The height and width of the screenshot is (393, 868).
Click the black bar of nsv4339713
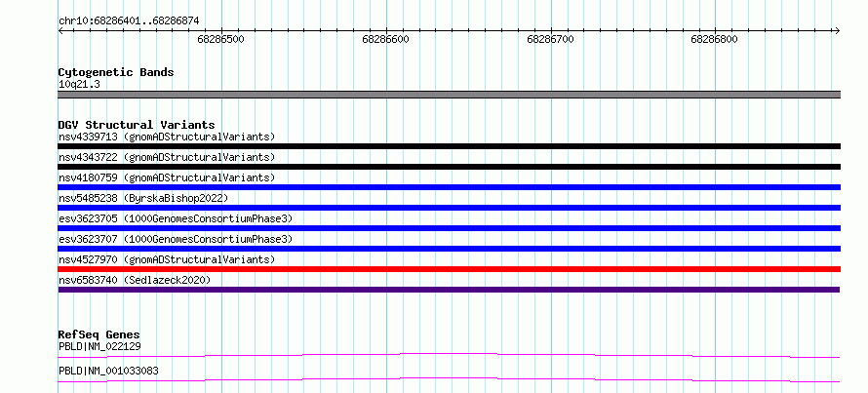pyautogui.click(x=449, y=146)
